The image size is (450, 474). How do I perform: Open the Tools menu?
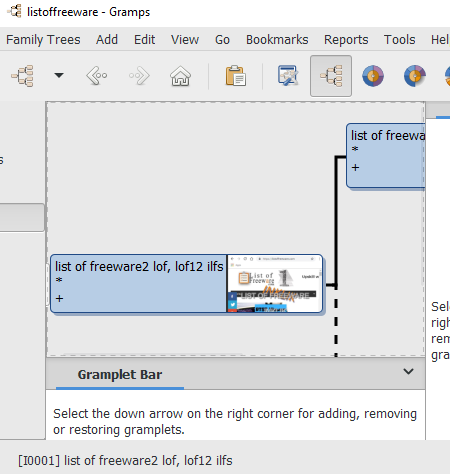[x=399, y=40]
